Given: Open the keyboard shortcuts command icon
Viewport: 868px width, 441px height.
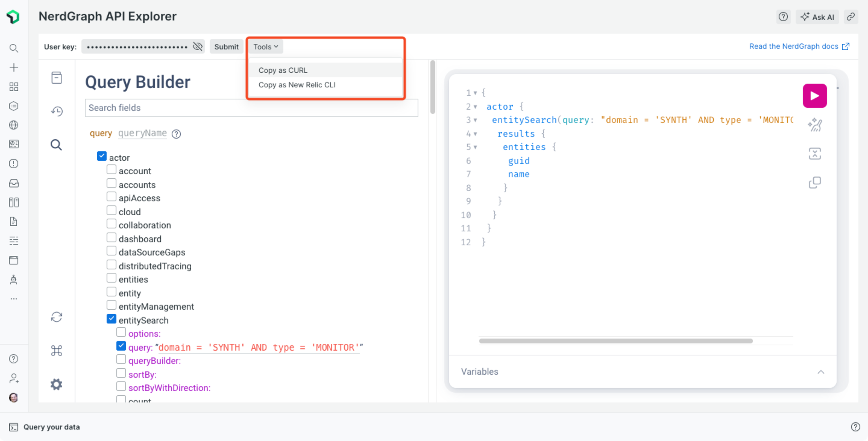Looking at the screenshot, I should tap(57, 351).
